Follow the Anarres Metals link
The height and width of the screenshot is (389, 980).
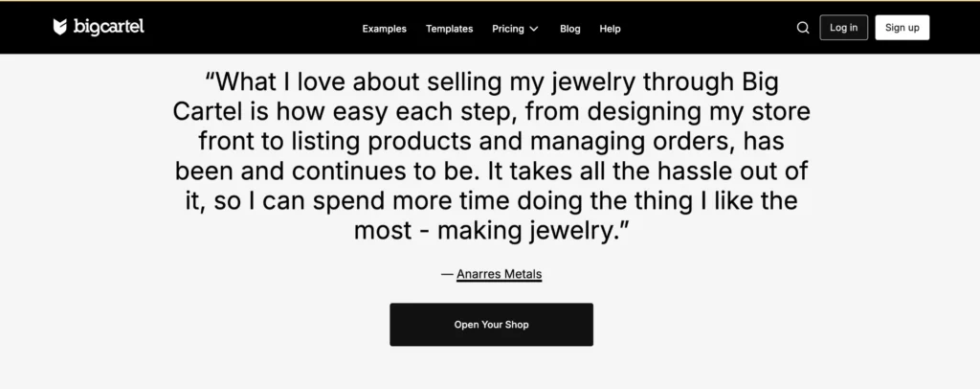500,274
